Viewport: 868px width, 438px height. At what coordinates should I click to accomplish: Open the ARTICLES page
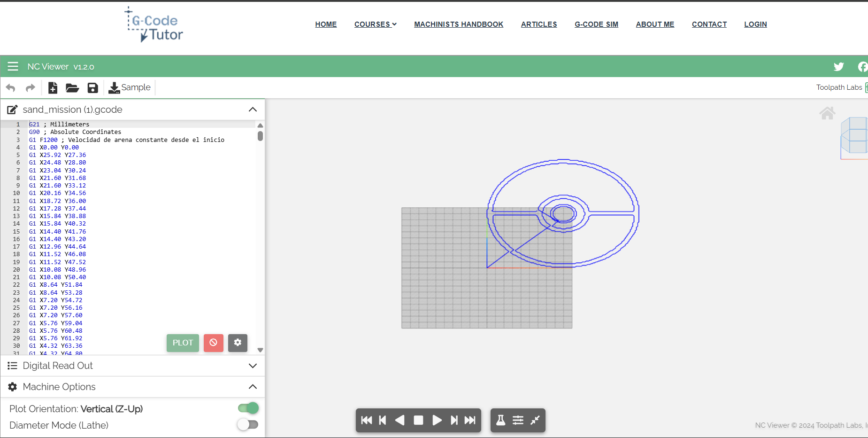[539, 24]
